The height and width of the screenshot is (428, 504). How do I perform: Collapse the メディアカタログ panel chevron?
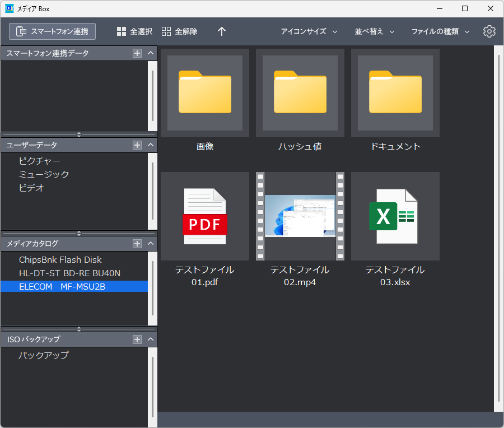150,243
